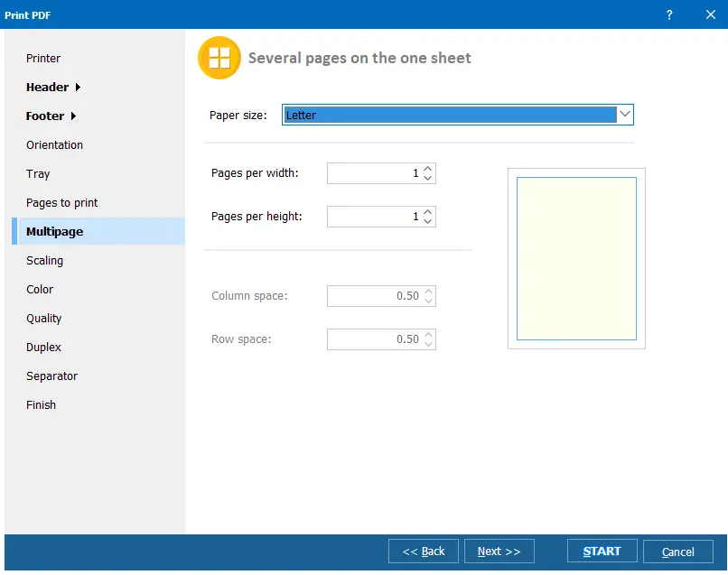Screen dimensions: 728x575
Task: Click Next to advance settings
Action: [x=499, y=551]
